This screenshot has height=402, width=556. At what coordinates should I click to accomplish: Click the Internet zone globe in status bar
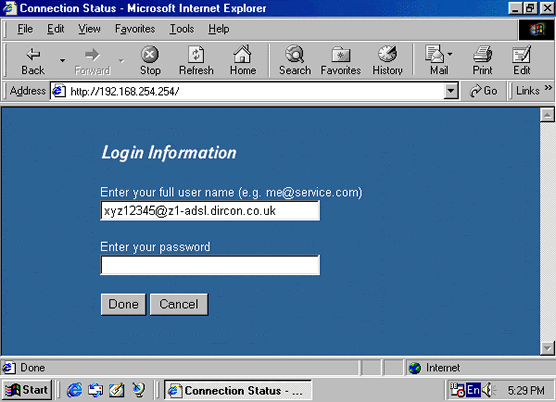415,368
